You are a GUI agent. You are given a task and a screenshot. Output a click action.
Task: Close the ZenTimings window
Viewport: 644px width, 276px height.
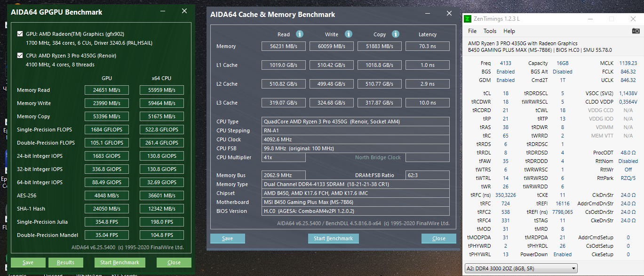point(633,19)
